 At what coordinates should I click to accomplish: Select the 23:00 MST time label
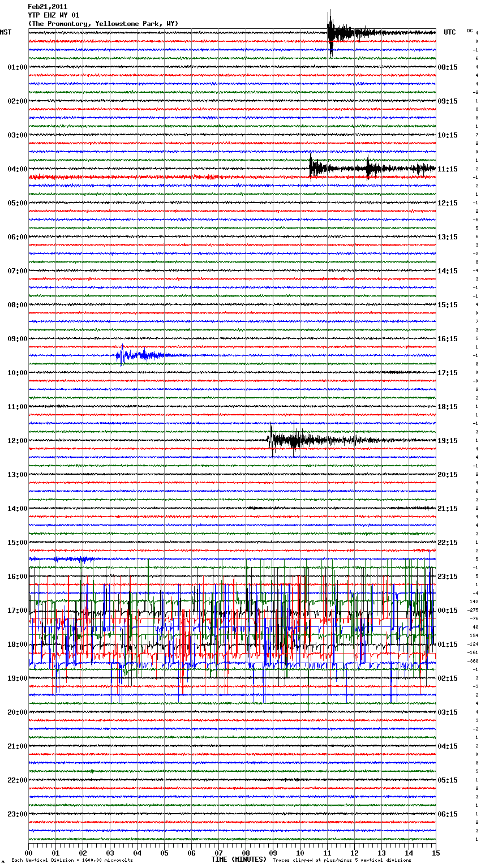17,814
